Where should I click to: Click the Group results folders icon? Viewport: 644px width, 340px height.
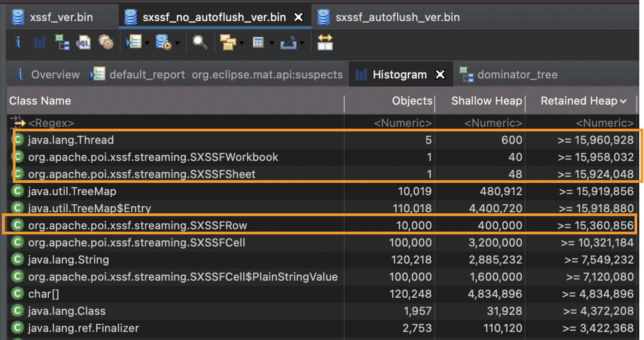(x=228, y=43)
